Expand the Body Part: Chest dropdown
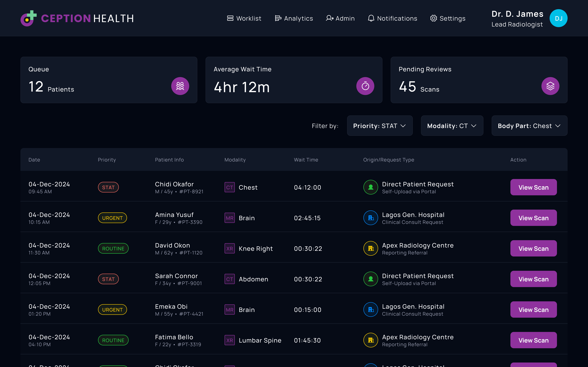The width and height of the screenshot is (588, 367). pos(529,126)
